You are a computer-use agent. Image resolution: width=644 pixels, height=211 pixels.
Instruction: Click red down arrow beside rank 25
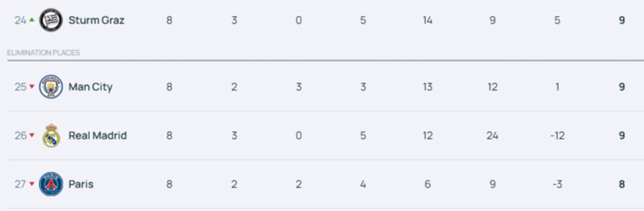tap(32, 87)
